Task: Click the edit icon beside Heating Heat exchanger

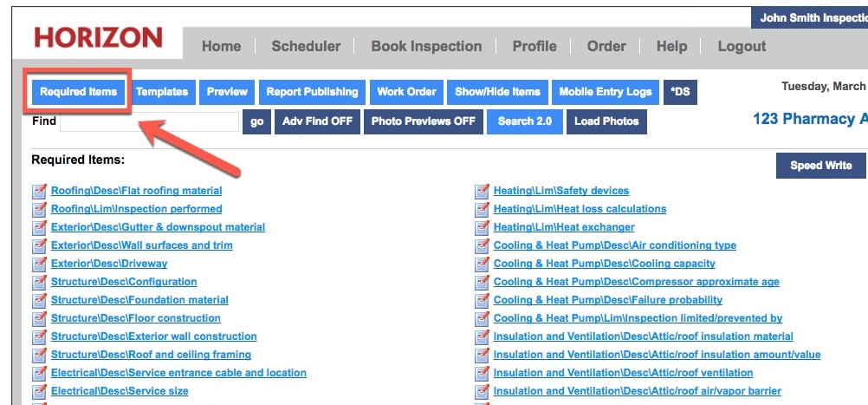Action: (x=482, y=227)
